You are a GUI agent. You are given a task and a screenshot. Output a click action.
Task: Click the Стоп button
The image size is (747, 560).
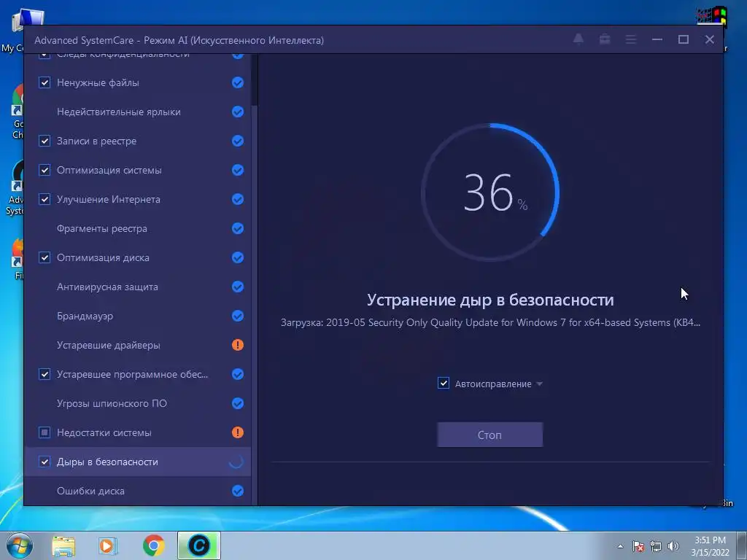pos(489,435)
